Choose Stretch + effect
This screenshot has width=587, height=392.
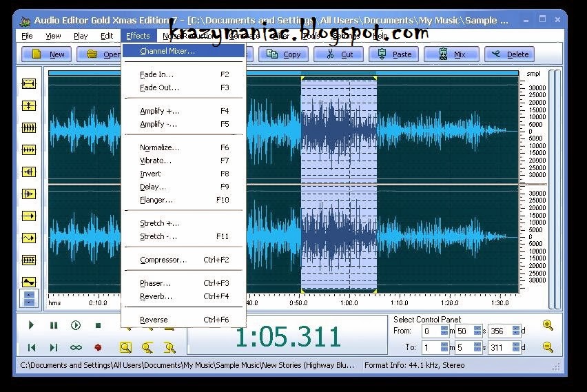click(x=184, y=223)
